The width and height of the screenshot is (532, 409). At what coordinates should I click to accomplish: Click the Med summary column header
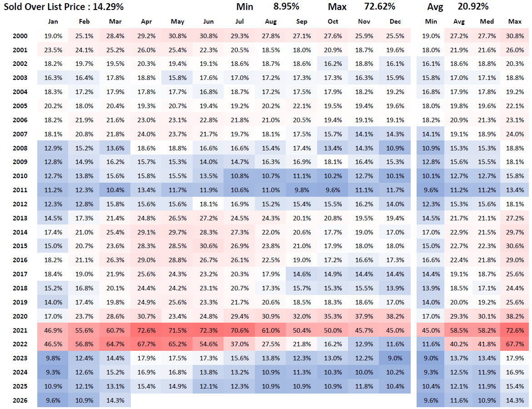[487, 21]
